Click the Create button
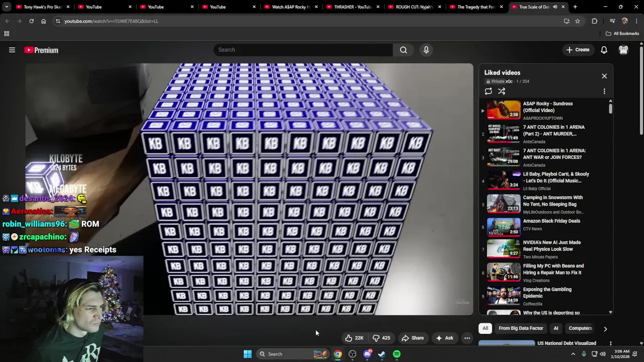 coord(578,50)
